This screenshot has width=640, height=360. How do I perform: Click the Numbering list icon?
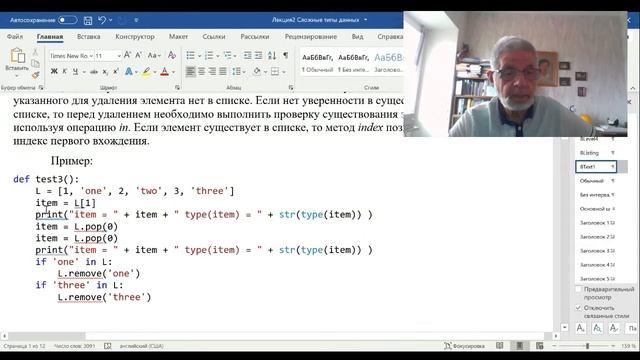(x=209, y=55)
